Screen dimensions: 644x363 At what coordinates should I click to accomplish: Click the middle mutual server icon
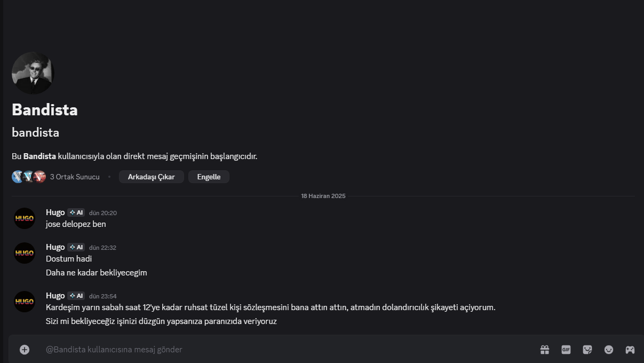click(x=29, y=177)
